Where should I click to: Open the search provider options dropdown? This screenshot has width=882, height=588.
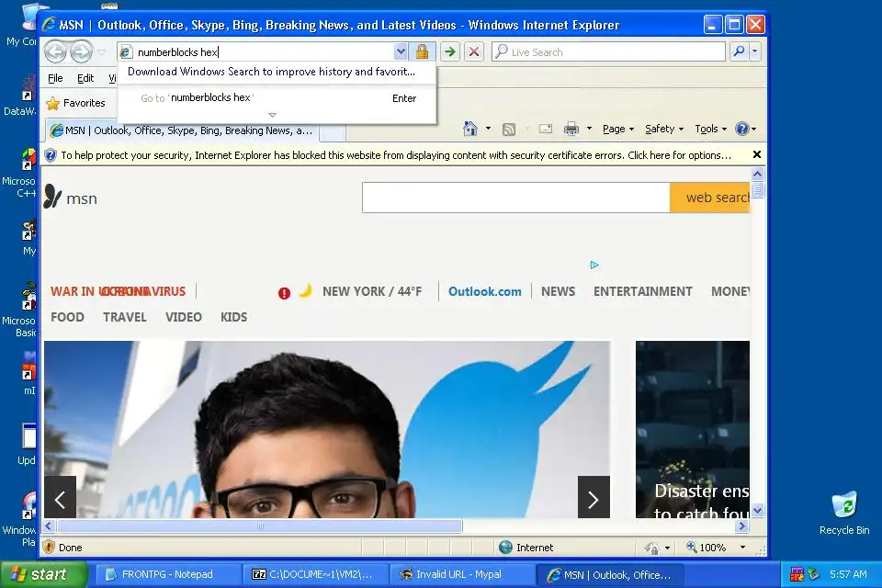click(755, 51)
